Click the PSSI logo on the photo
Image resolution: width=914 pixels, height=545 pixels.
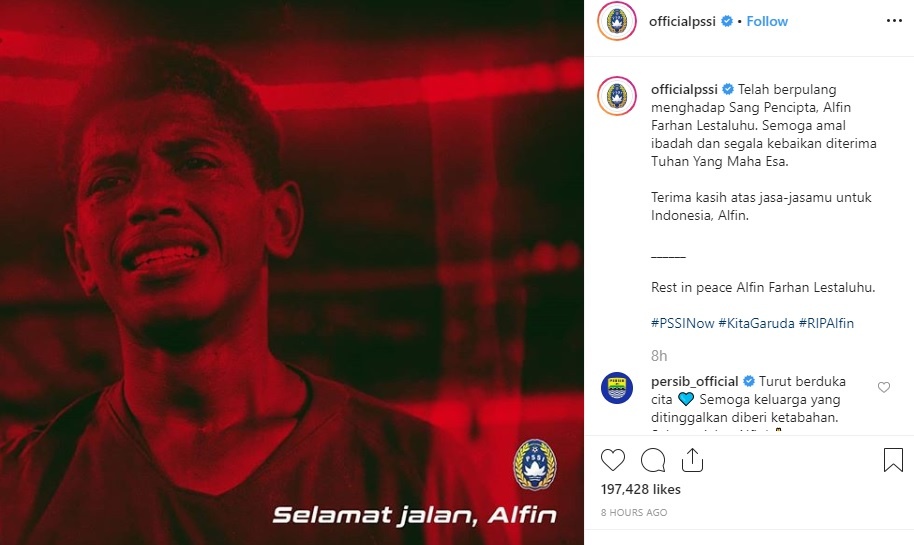pyautogui.click(x=535, y=465)
